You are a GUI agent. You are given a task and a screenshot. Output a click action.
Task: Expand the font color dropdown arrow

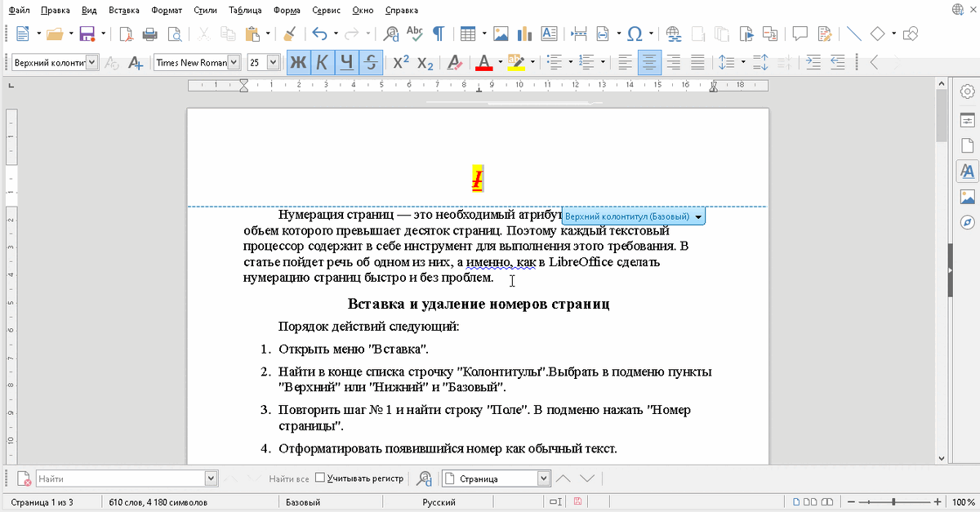point(499,62)
